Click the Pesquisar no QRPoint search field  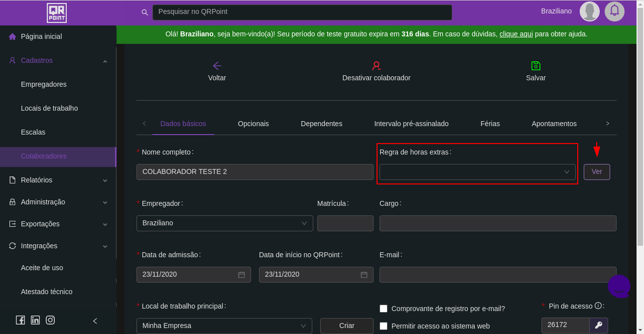click(x=302, y=12)
